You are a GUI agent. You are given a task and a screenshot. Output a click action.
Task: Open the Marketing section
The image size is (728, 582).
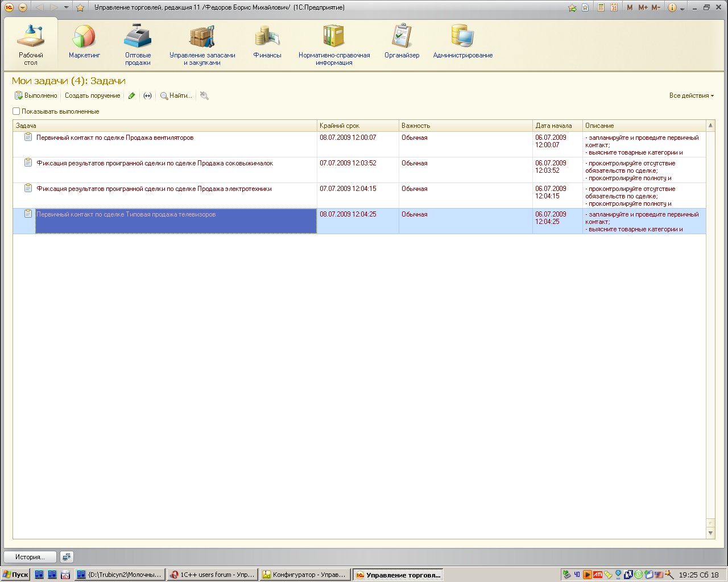point(84,43)
